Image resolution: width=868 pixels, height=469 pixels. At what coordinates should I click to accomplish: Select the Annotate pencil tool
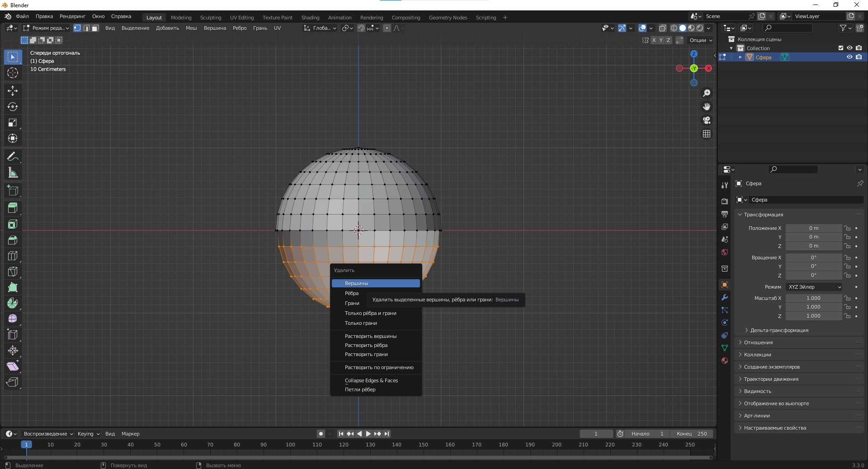[x=13, y=156]
